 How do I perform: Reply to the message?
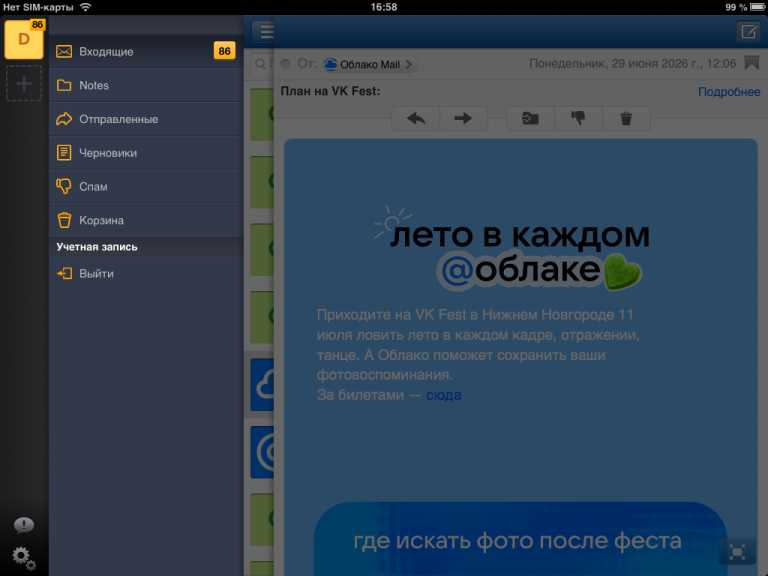coord(416,119)
